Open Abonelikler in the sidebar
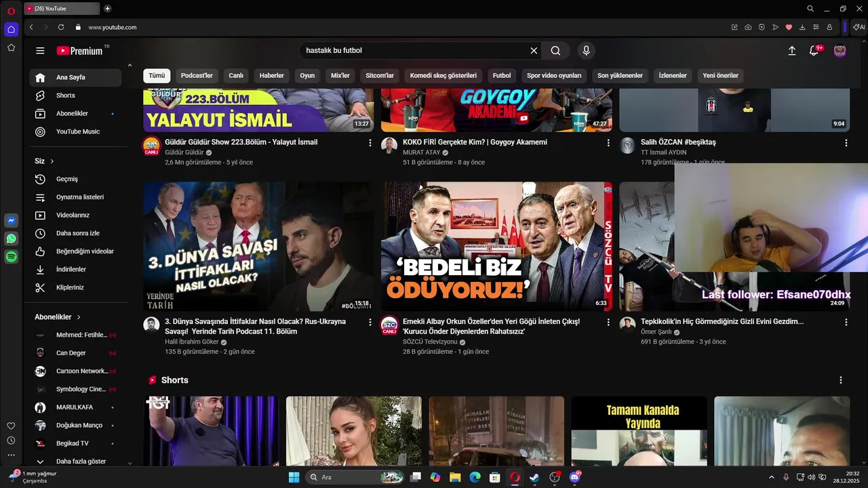868x488 pixels. (x=75, y=113)
